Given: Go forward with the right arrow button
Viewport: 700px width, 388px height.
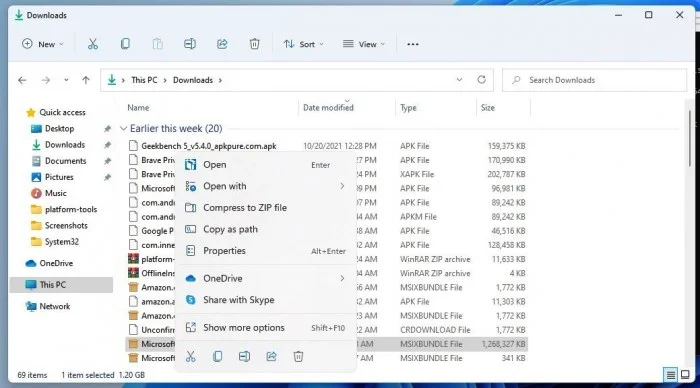Looking at the screenshot, I should 46,80.
